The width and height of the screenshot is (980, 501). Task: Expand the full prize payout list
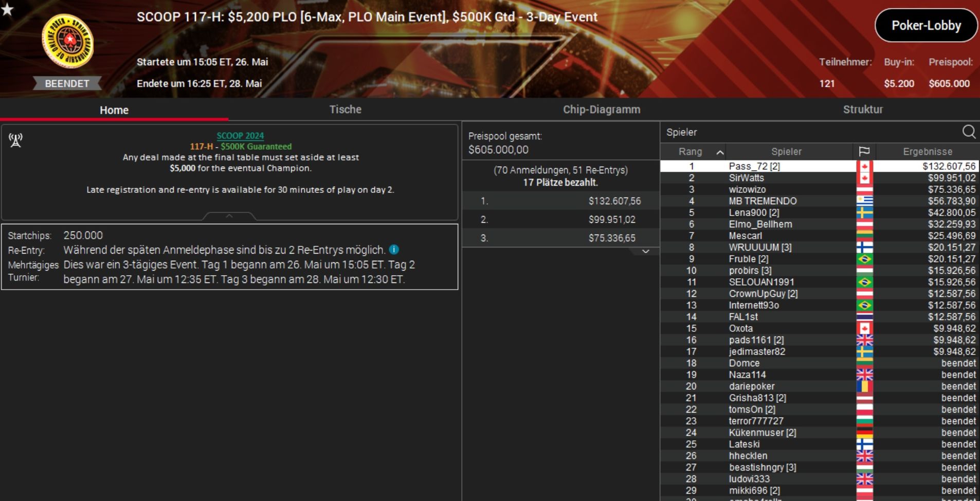[646, 252]
